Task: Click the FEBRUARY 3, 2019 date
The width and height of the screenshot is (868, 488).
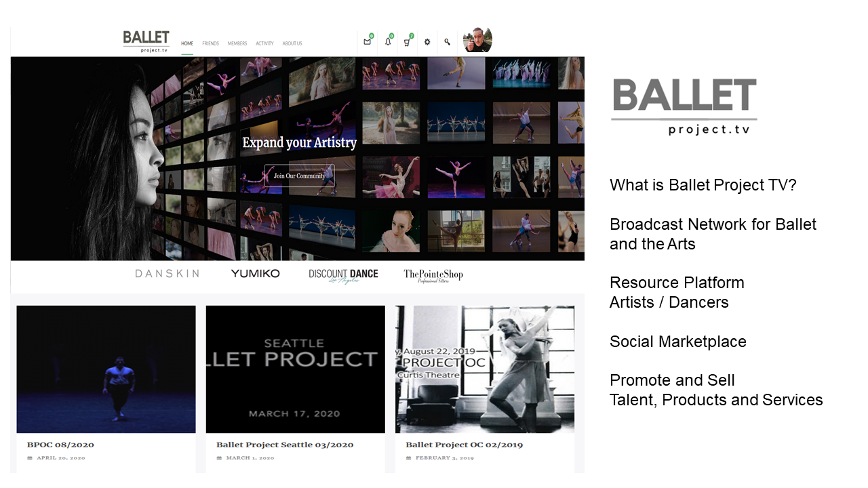Action: [x=445, y=458]
